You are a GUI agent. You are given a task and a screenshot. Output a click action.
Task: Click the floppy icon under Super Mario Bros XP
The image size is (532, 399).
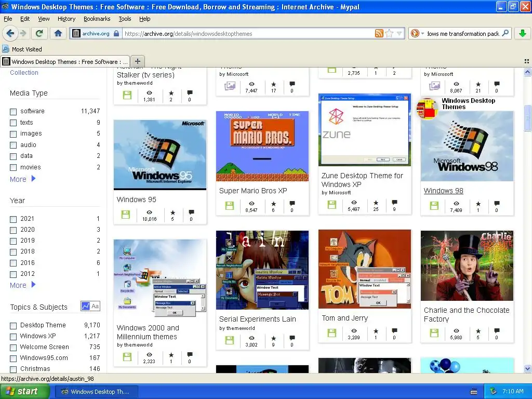pyautogui.click(x=230, y=206)
